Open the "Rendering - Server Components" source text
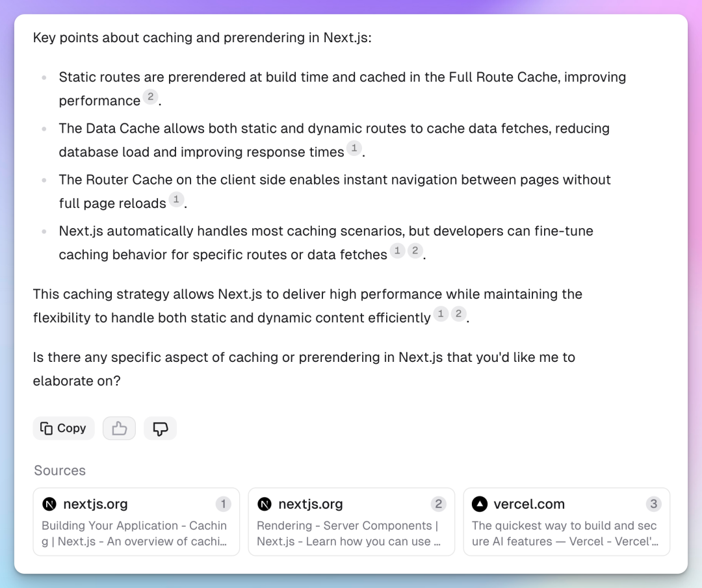Screen dimensions: 702x588 click(349, 533)
